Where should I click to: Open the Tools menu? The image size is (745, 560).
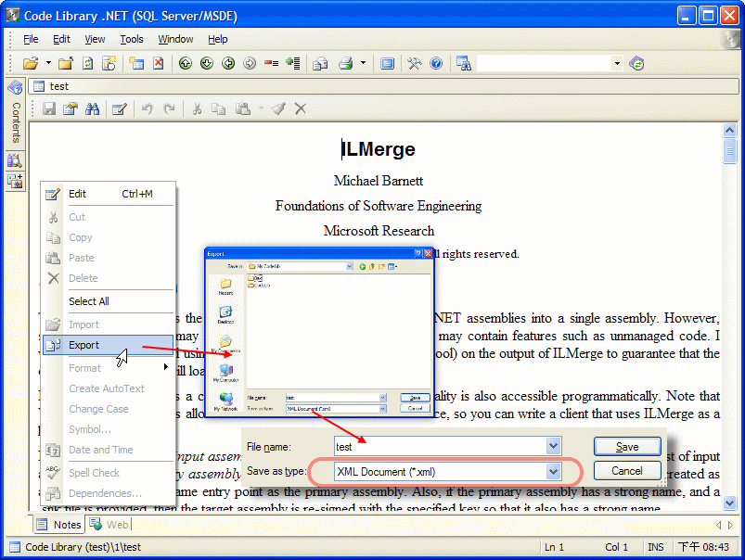tap(132, 39)
